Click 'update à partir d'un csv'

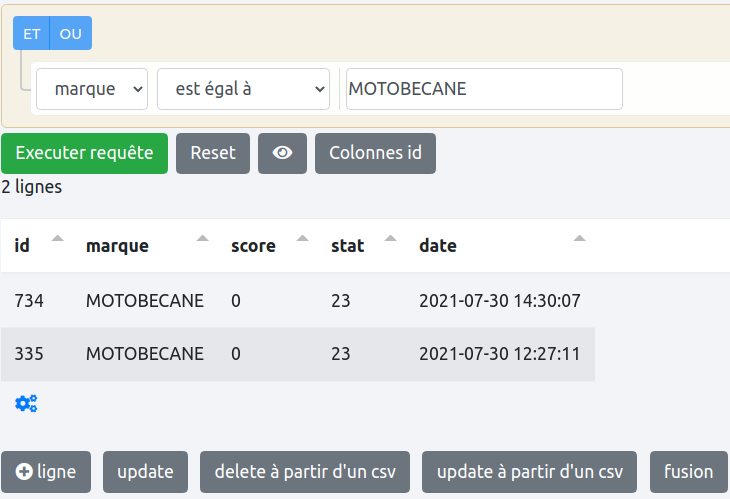[x=530, y=472]
